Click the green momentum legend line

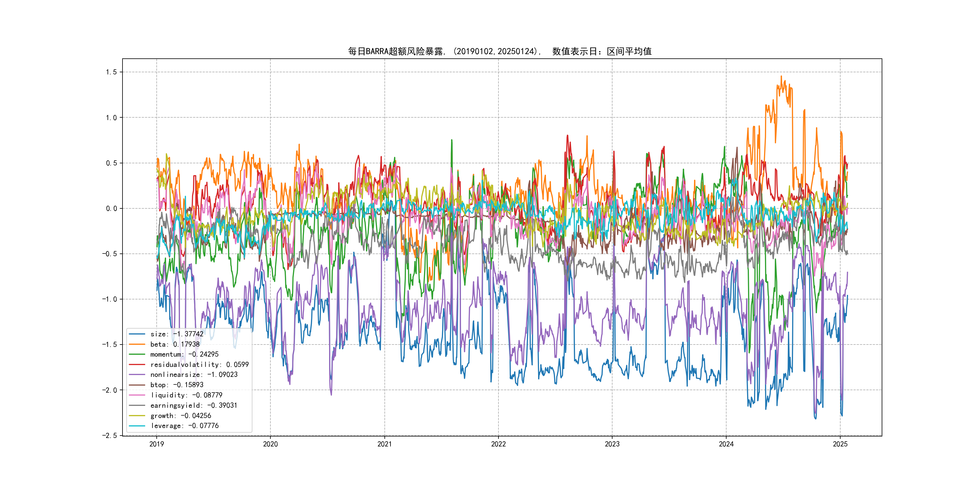coord(137,354)
